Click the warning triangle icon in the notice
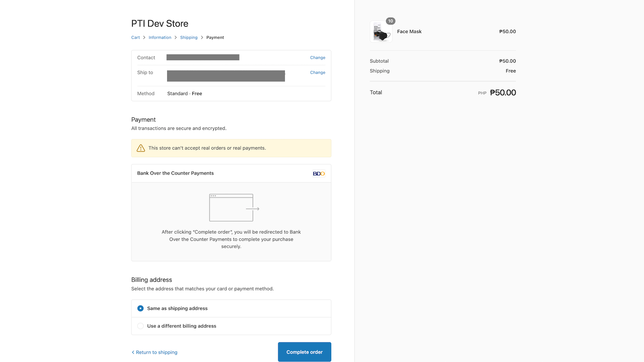This screenshot has height=362, width=644. pos(141,148)
